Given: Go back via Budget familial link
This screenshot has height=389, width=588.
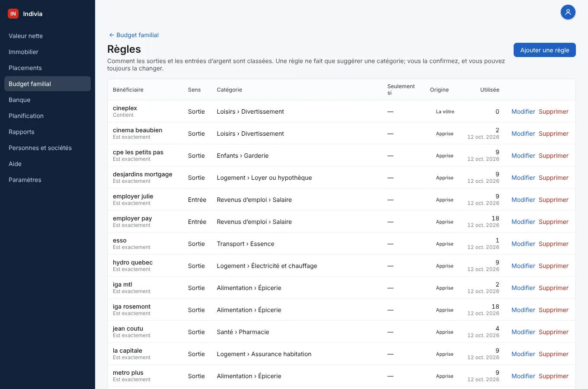Looking at the screenshot, I should pyautogui.click(x=134, y=35).
